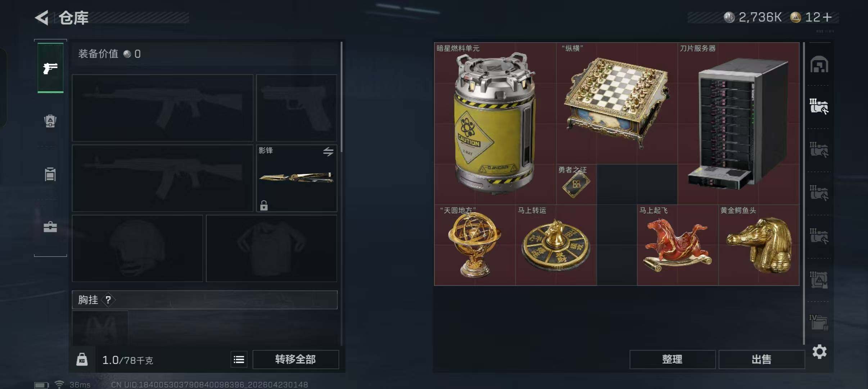
Task: Open the level IV storage folder icon
Action: 819,322
